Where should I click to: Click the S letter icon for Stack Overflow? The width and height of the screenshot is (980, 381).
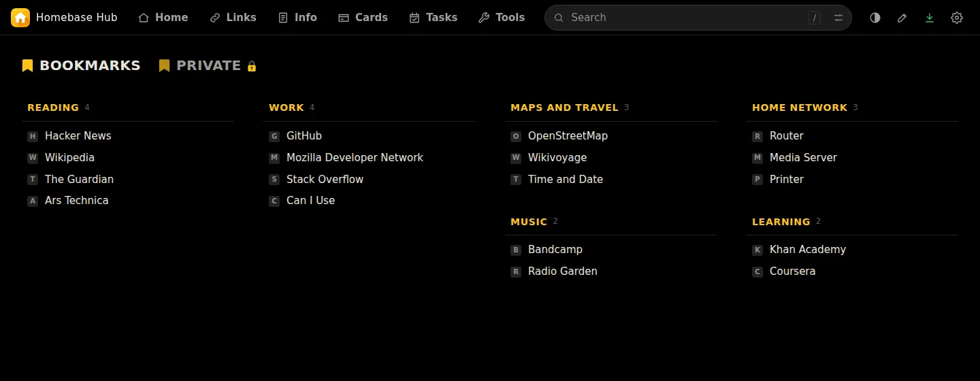[274, 180]
